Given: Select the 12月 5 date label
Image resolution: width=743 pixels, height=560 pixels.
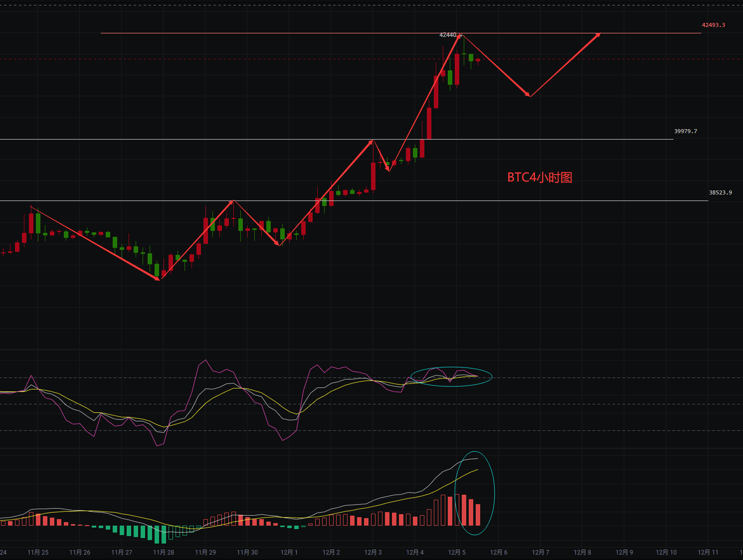Looking at the screenshot, I should click(x=457, y=552).
